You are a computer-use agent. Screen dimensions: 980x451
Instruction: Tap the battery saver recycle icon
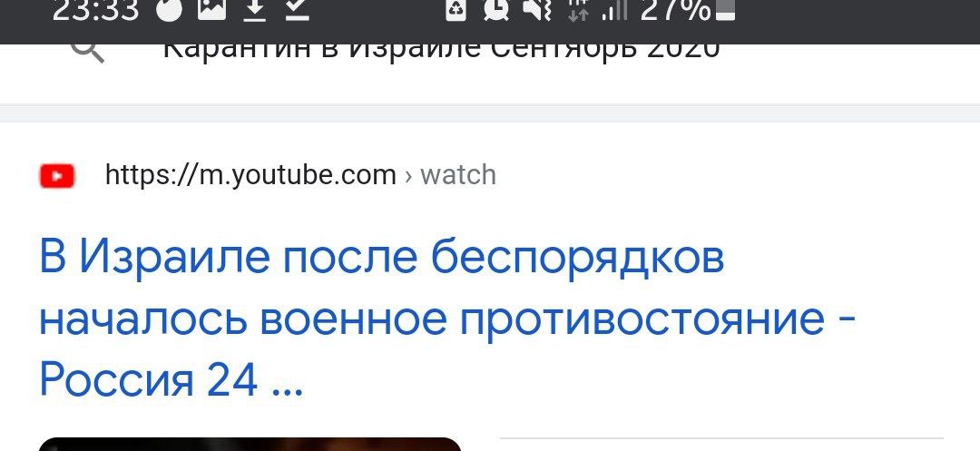click(456, 10)
